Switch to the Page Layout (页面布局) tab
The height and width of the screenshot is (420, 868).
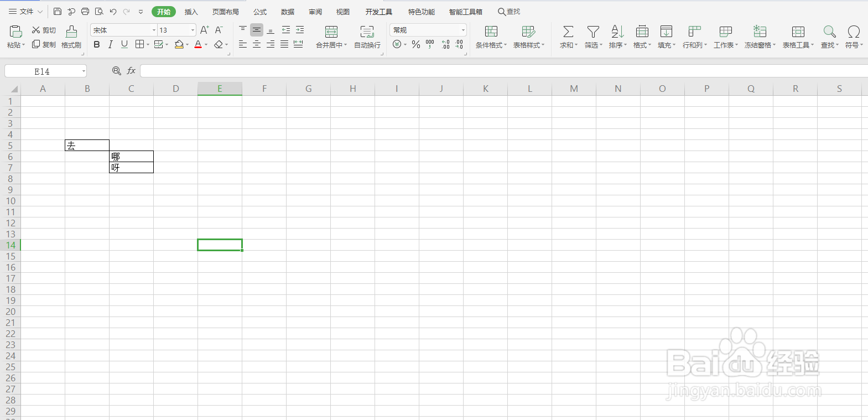pos(226,12)
